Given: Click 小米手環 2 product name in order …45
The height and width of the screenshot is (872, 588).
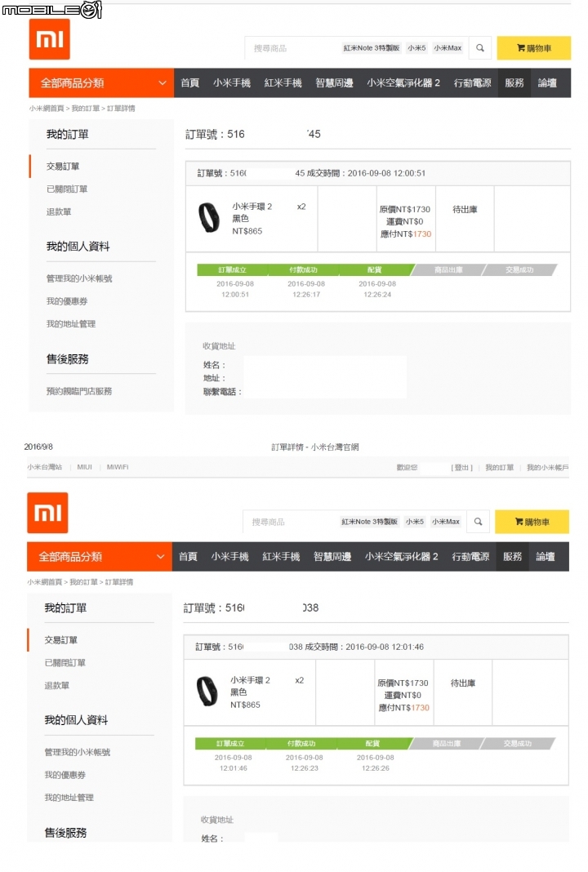Looking at the screenshot, I should (252, 207).
